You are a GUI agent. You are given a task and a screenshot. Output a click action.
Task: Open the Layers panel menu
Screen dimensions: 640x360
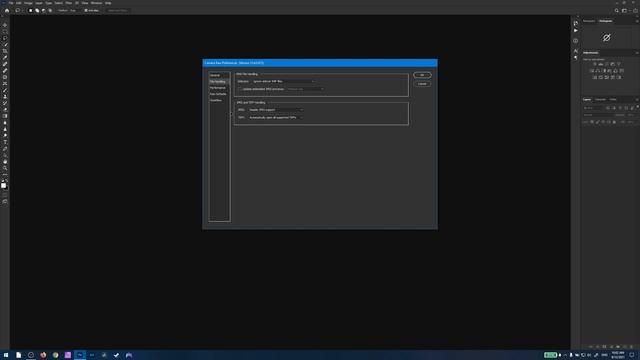pos(637,100)
